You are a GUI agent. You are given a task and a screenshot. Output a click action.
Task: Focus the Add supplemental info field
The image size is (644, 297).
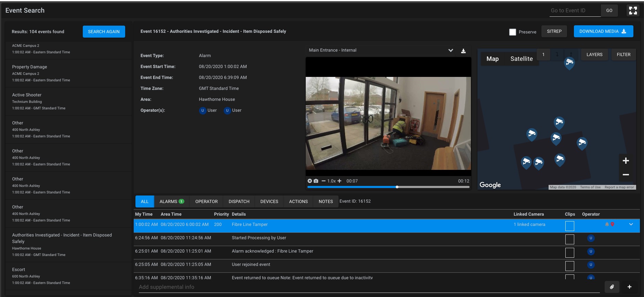(369, 287)
